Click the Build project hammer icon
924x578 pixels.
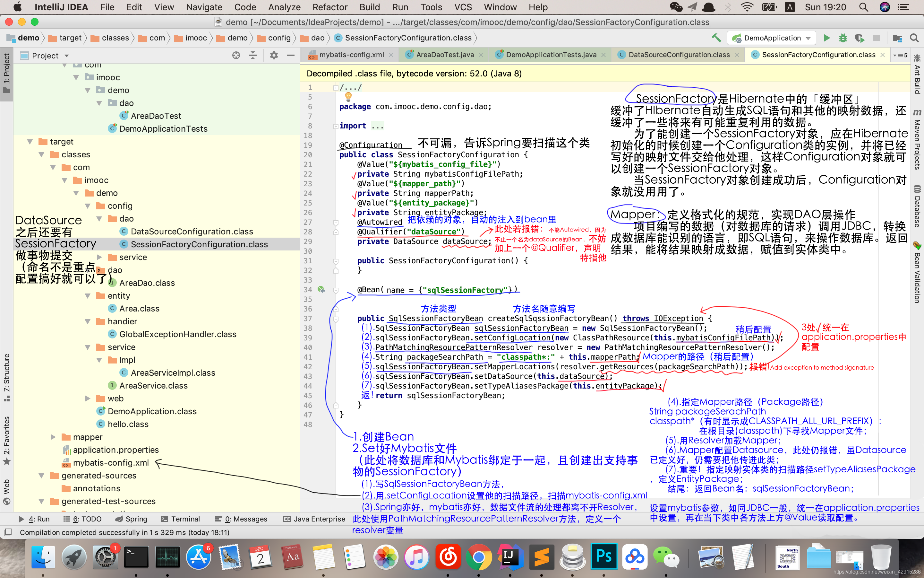tap(716, 38)
